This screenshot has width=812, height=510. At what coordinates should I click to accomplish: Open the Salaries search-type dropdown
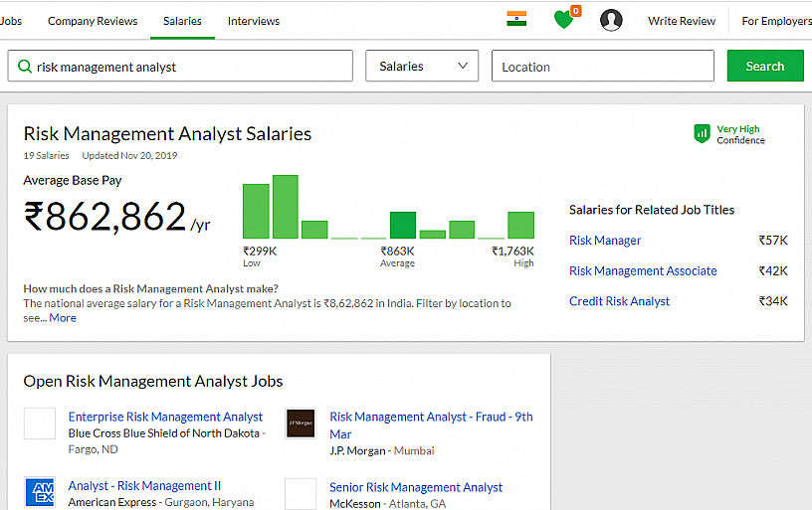422,66
